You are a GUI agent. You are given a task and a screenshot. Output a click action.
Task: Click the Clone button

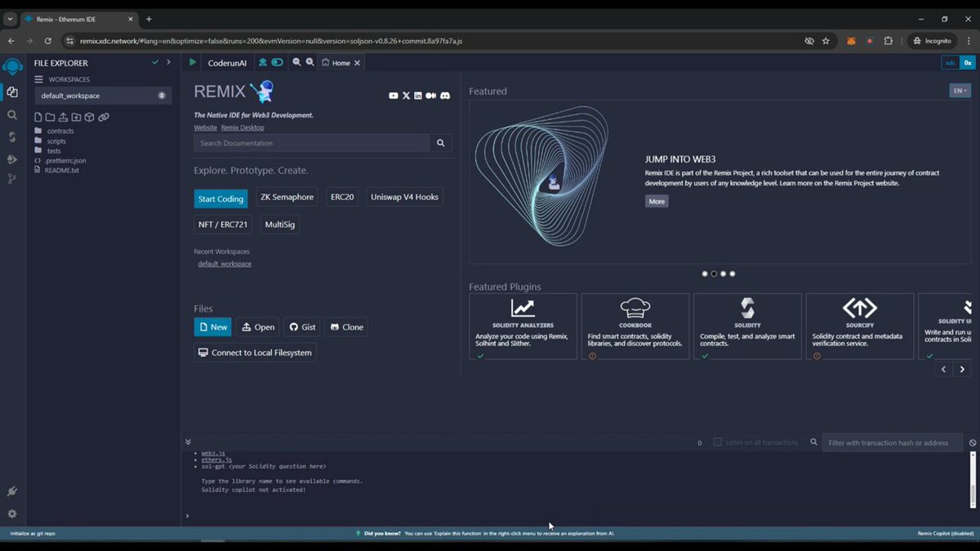click(346, 327)
